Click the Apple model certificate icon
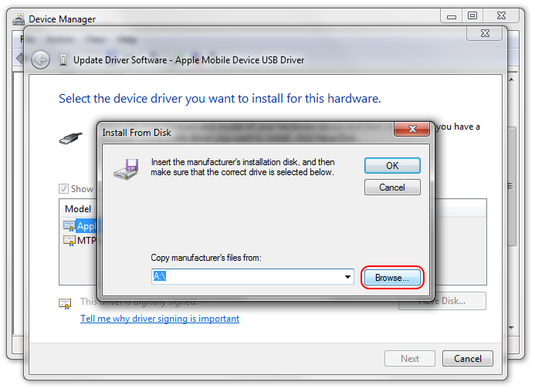 coord(69,226)
